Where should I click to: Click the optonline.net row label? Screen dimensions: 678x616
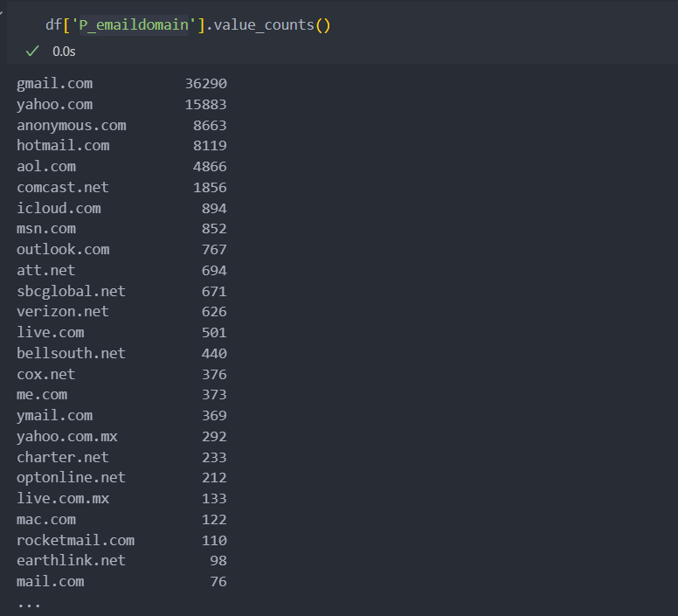tap(71, 478)
